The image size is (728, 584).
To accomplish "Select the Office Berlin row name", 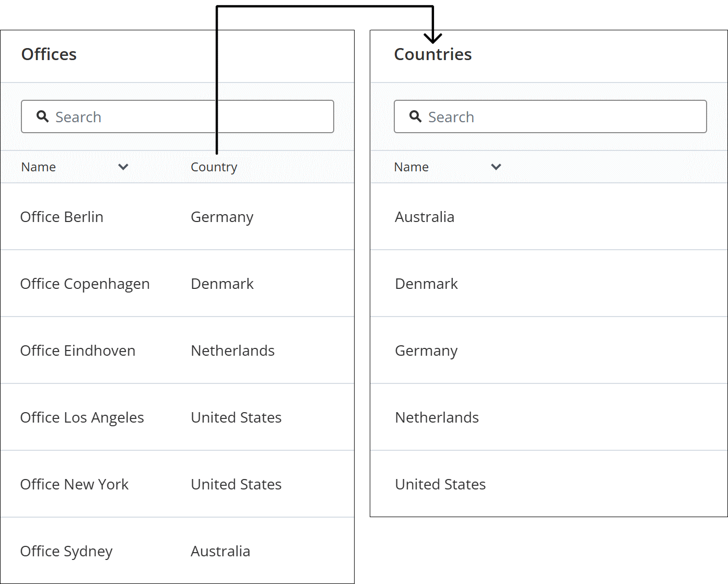I will (x=62, y=217).
